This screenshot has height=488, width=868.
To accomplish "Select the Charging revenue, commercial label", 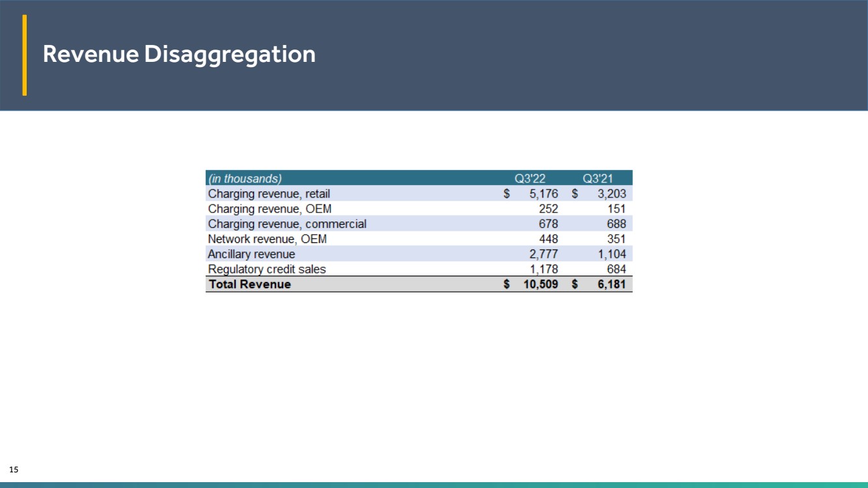I will coord(287,223).
